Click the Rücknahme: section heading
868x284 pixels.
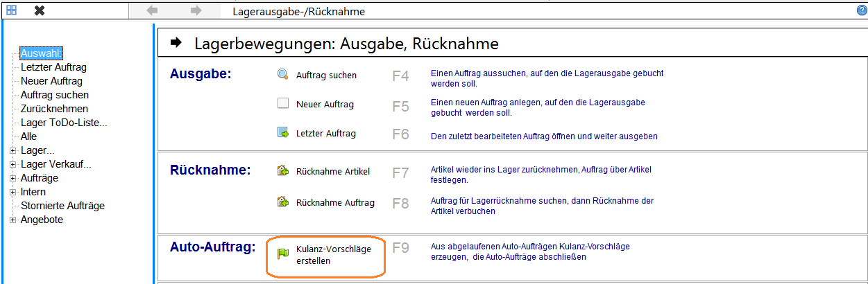click(x=210, y=169)
